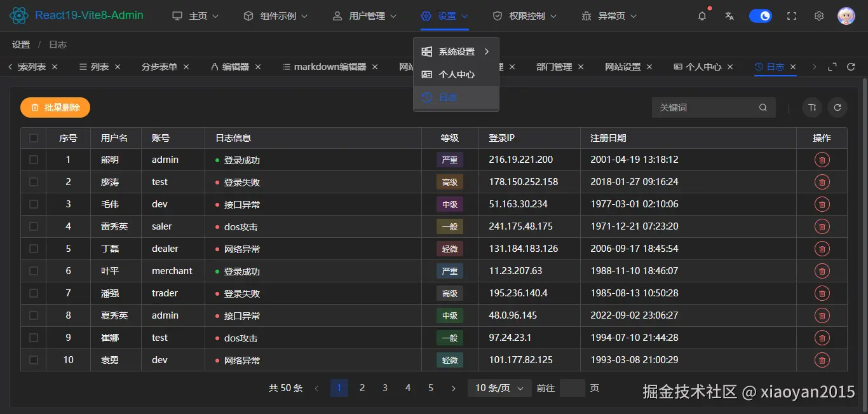Choose 个人中心 from the dropdown menu
The height and width of the screenshot is (414, 868).
click(456, 74)
